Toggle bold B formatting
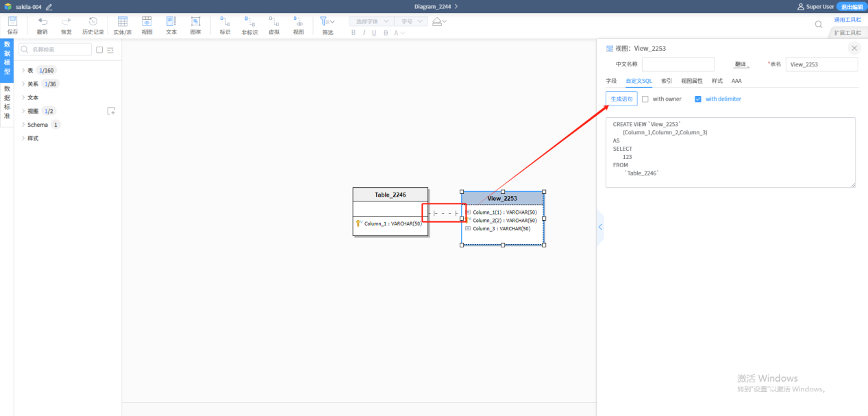This screenshot has width=868, height=416. pyautogui.click(x=354, y=32)
